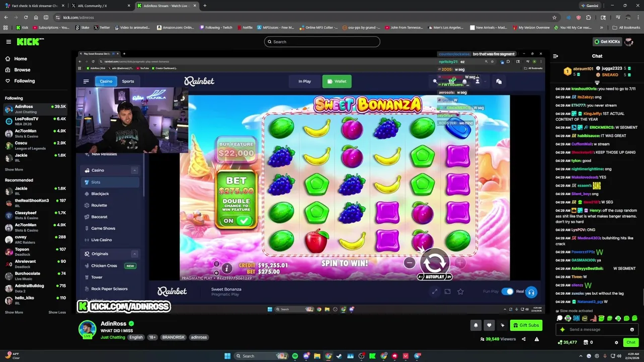Go back in Chrome
Viewport: 644px width, 362px height.
coord(6,17)
